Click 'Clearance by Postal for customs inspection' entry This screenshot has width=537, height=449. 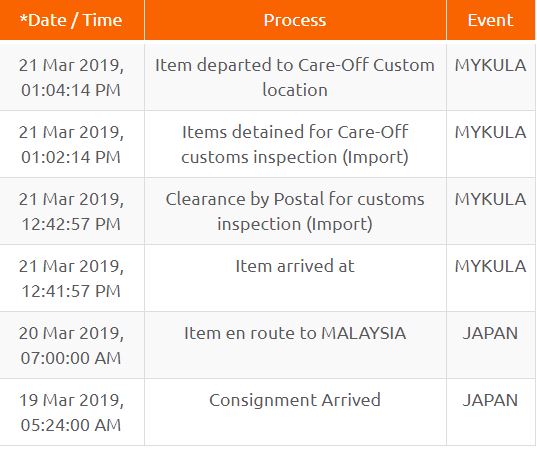coord(295,211)
